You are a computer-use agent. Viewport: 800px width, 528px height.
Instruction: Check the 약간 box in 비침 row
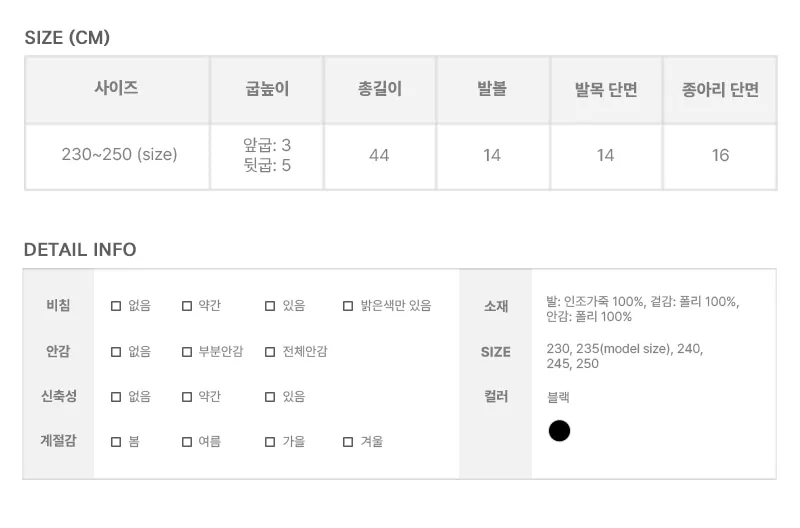[x=187, y=306]
